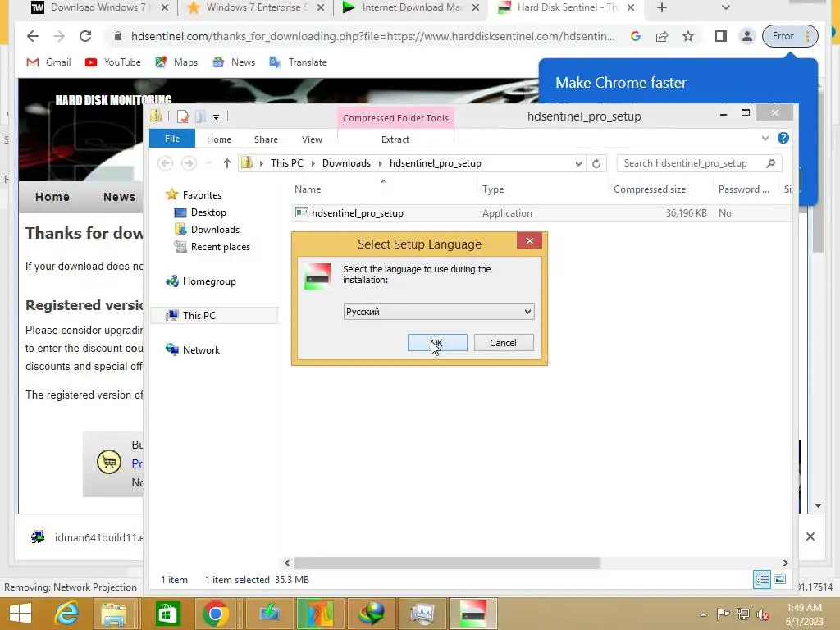Open Desktop in Explorer navigation pane
840x630 pixels.
click(x=208, y=212)
